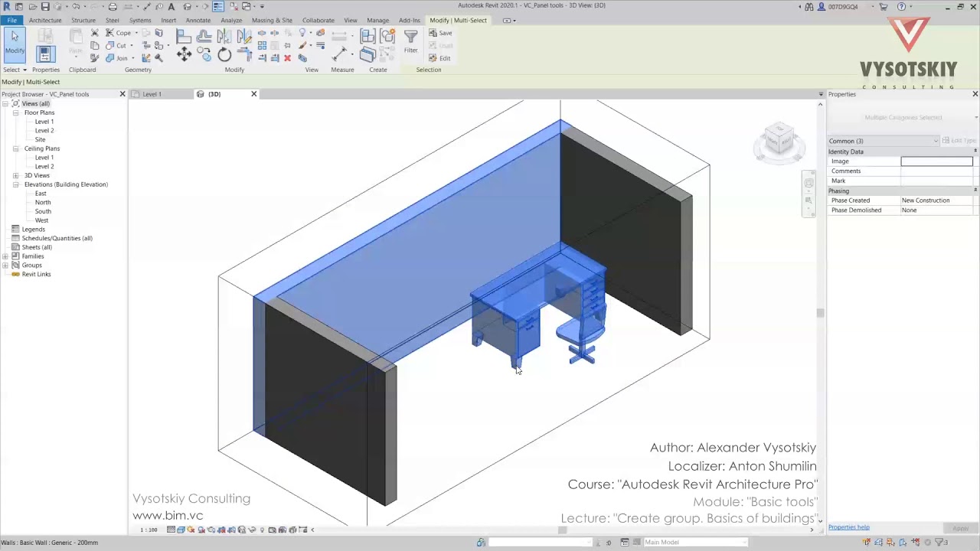Activate Mirror - Draw Axis tool
This screenshot has width=980, height=551.
(243, 36)
